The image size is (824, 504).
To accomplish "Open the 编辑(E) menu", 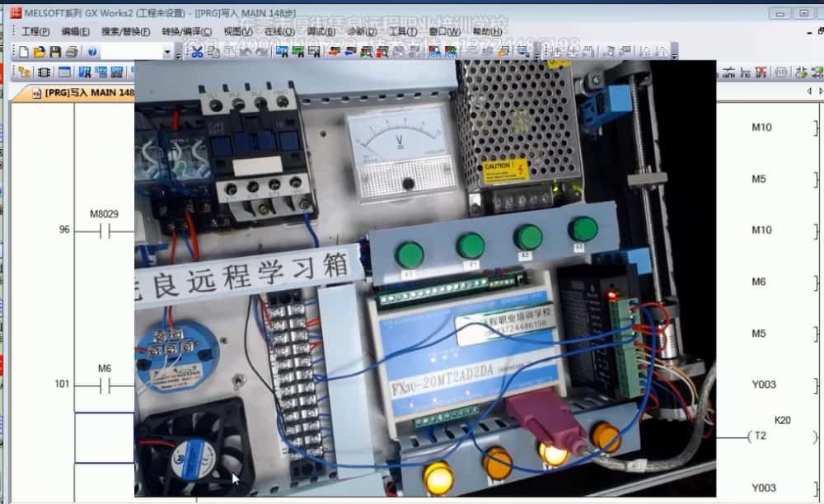I will [x=76, y=31].
